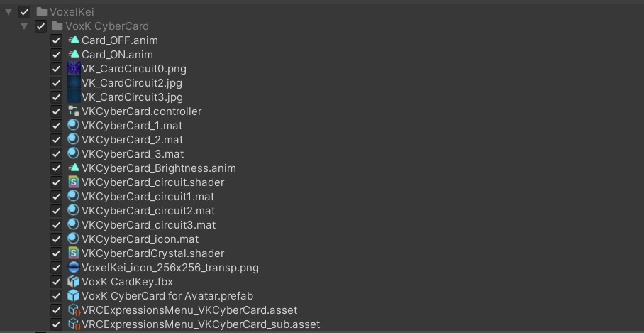
Task: Select VRCExpressionsMenu_VKCyberCard_sub.asset entry
Action: coord(200,324)
